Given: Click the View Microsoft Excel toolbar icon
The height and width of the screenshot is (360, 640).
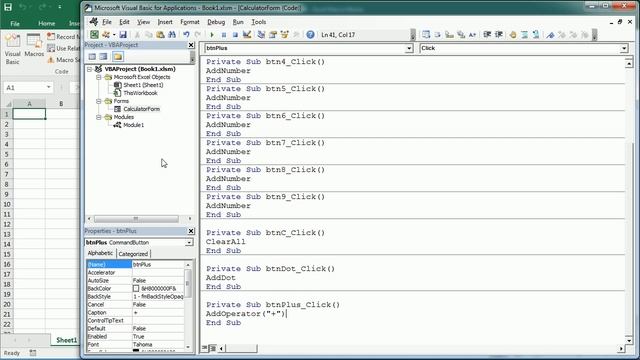Looking at the screenshot, I should tap(94, 35).
